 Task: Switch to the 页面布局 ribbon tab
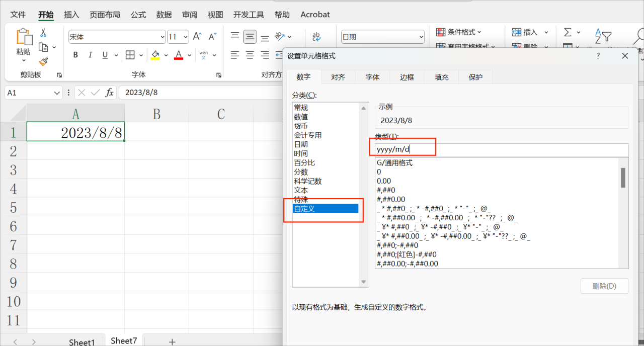(x=105, y=15)
